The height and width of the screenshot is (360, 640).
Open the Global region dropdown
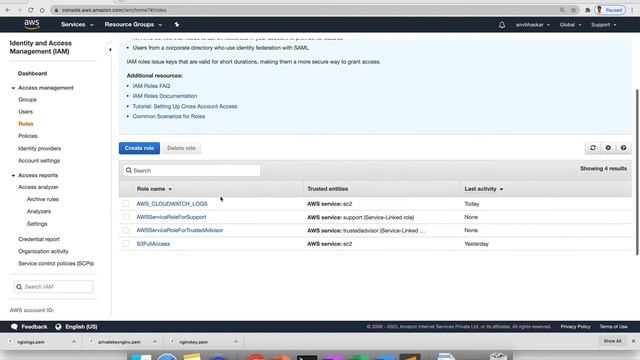point(570,25)
